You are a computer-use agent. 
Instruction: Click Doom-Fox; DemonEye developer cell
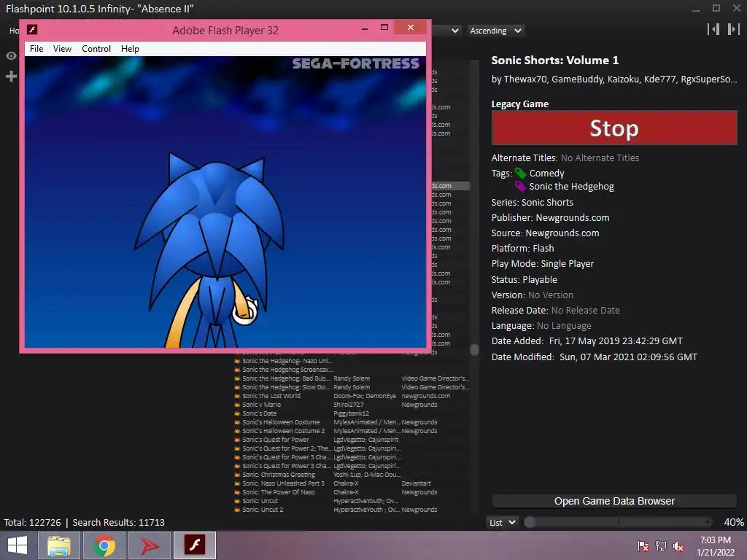365,396
